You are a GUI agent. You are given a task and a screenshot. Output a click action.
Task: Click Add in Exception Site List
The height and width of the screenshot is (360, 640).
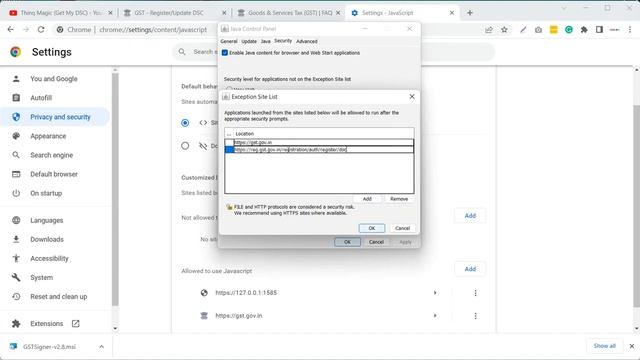pos(367,199)
